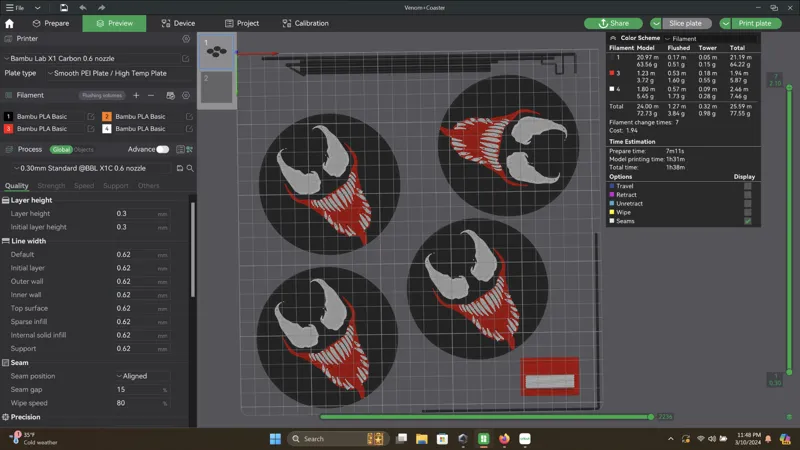This screenshot has width=800, height=450.
Task: Click vertical layer slider top handle
Action: click(x=789, y=88)
